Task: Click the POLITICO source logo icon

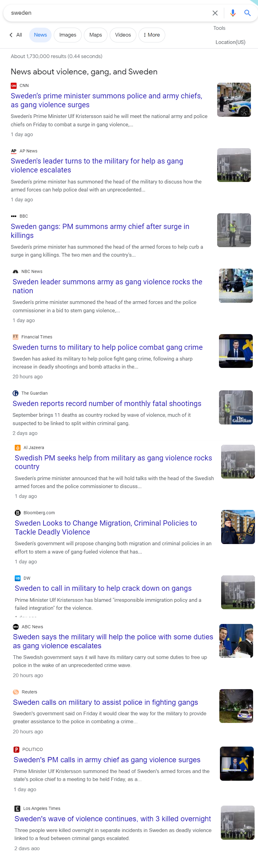Action: [16, 749]
